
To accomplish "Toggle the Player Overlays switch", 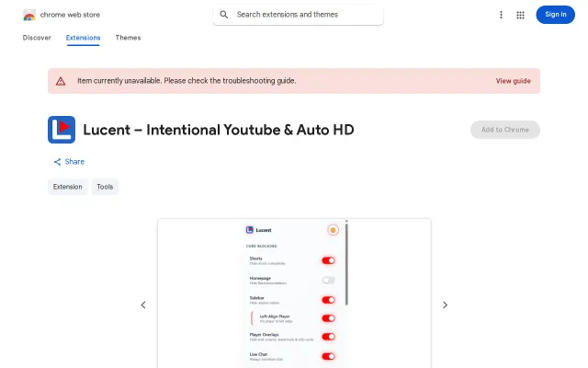I will [328, 337].
